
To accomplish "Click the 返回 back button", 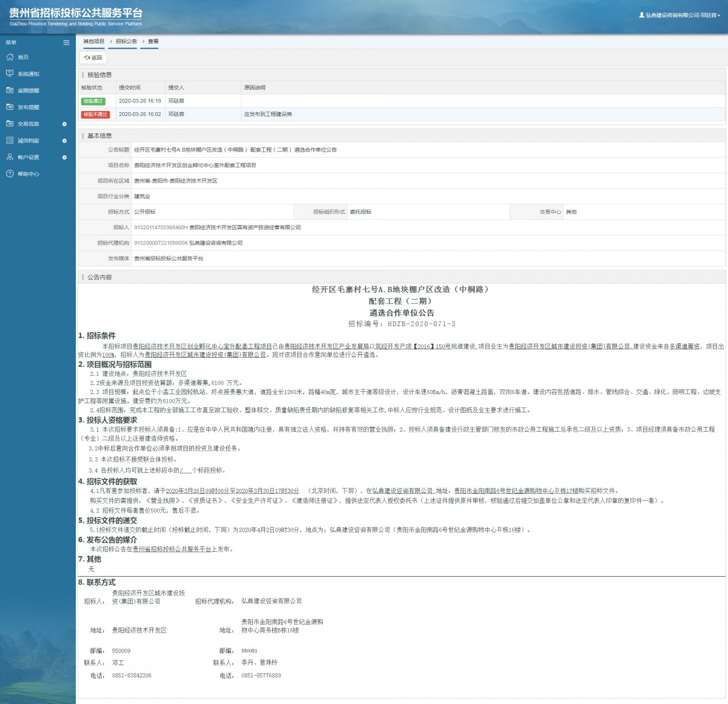I will [93, 58].
